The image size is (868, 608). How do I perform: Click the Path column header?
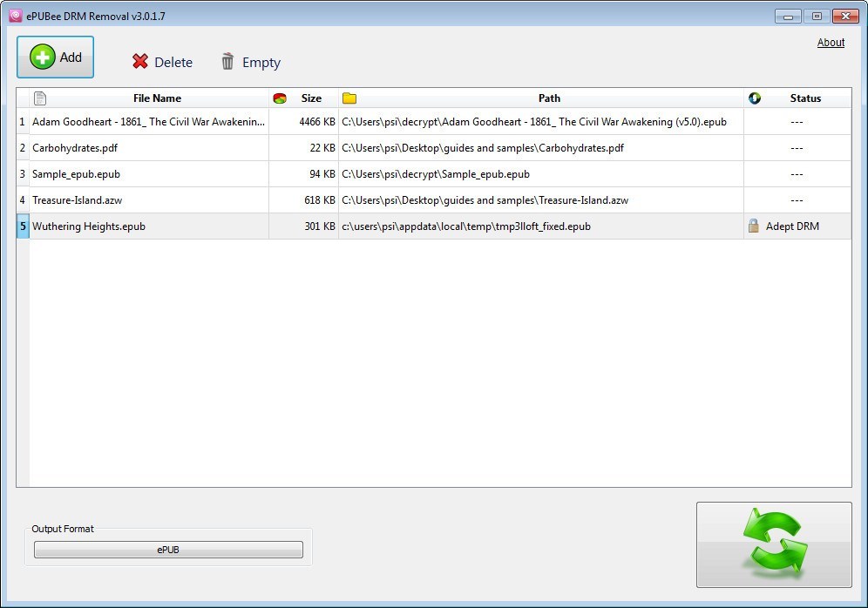549,98
